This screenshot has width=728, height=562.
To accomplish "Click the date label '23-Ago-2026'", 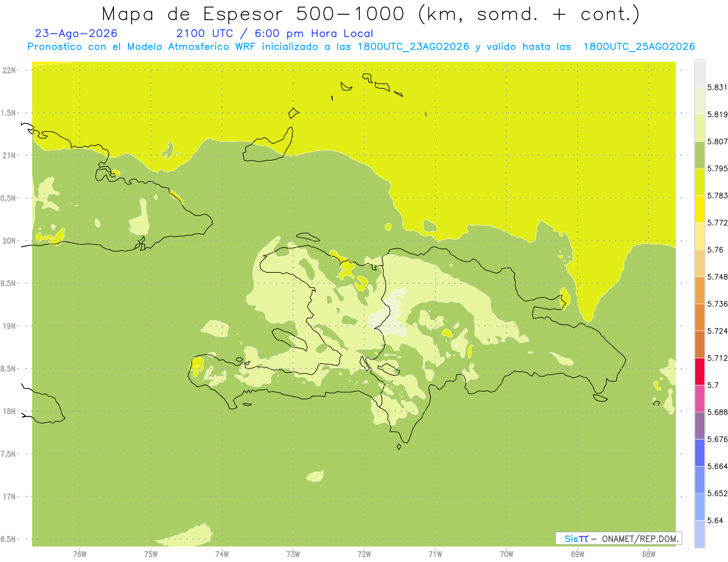I will click(76, 34).
